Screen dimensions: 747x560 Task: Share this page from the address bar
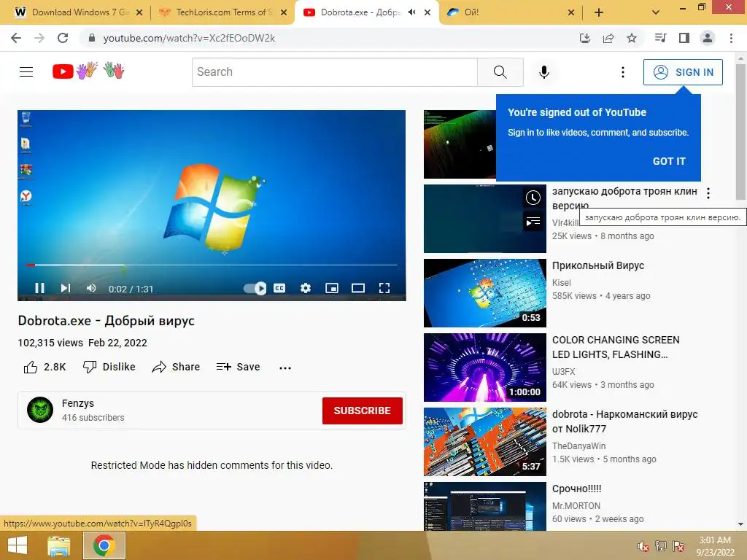pos(608,38)
